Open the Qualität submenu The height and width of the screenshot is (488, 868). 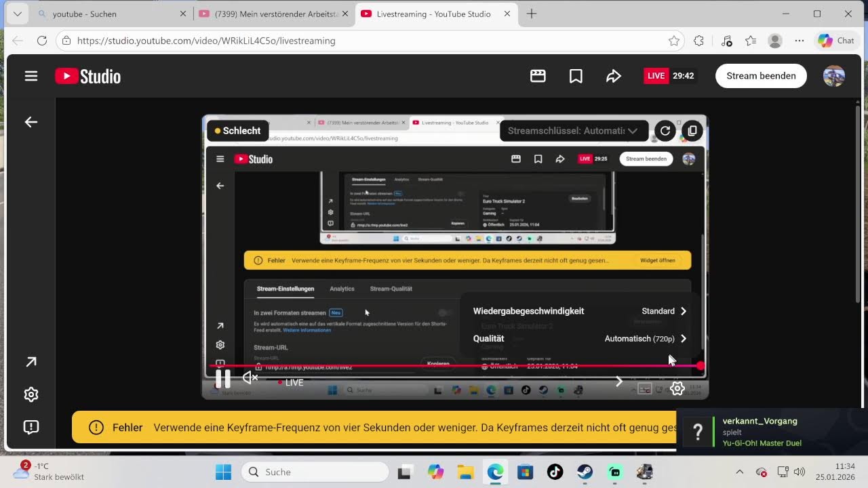coord(580,338)
